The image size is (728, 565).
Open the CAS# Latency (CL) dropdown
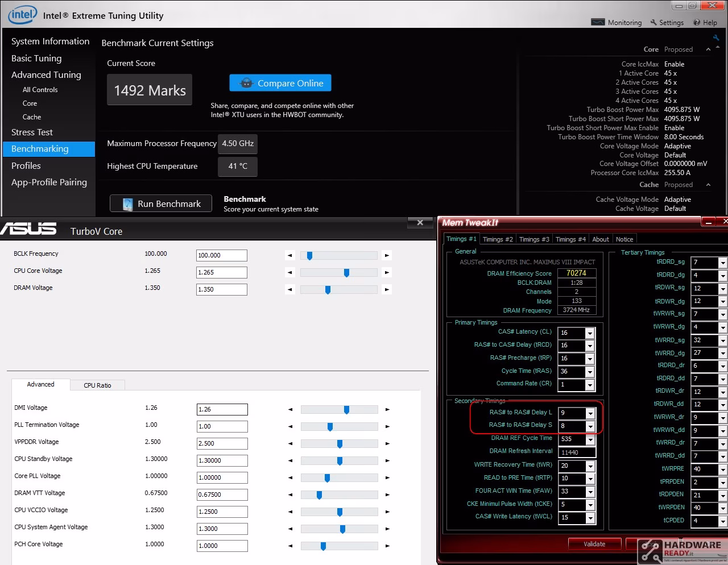click(x=590, y=333)
